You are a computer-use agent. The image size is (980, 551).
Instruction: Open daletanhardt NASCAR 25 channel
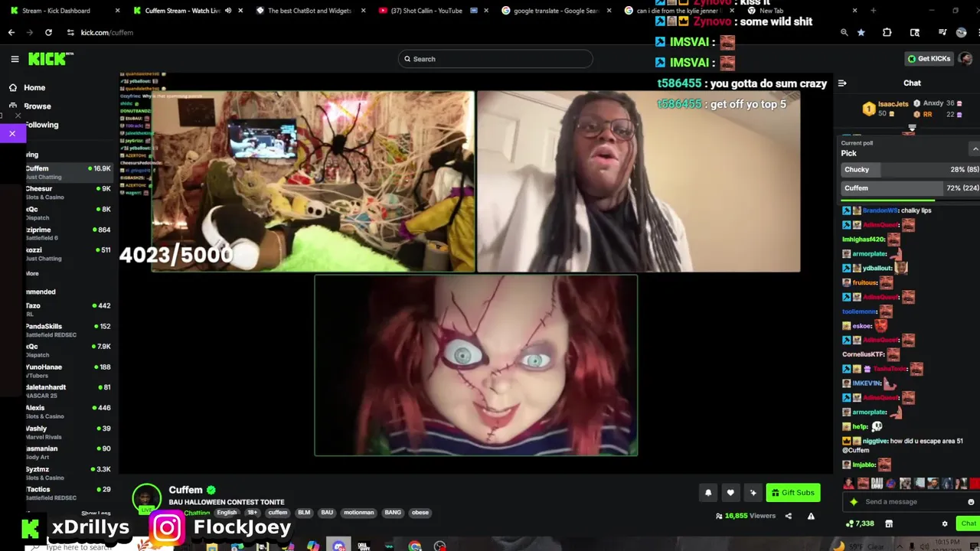coord(67,391)
